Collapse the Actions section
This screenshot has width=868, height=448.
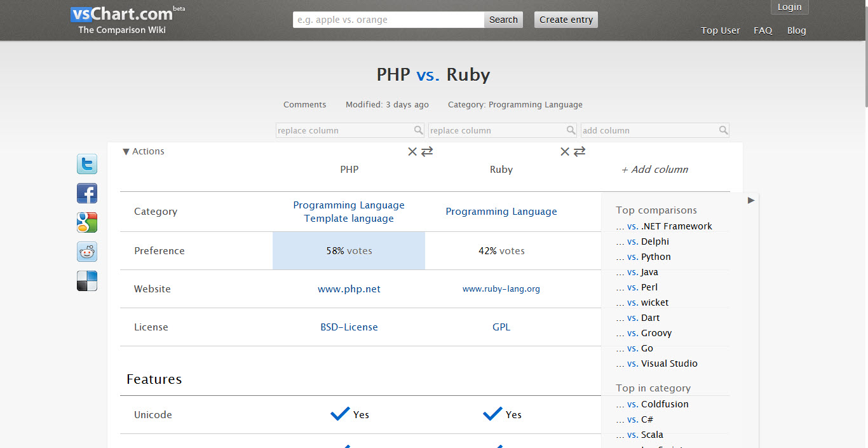point(144,151)
